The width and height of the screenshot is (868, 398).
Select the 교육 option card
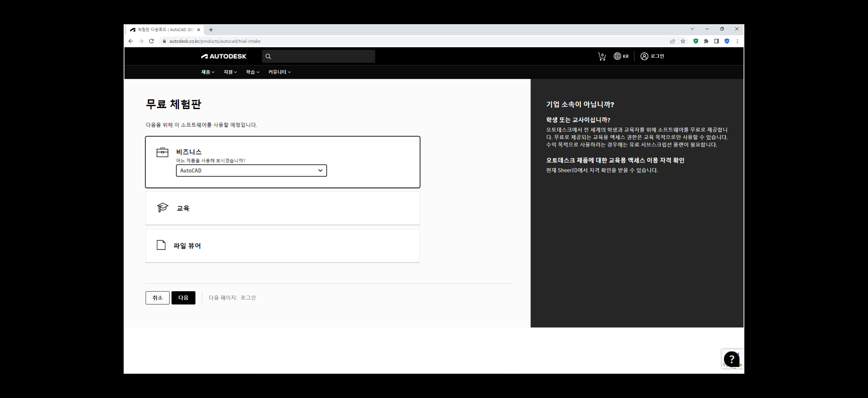coord(283,208)
